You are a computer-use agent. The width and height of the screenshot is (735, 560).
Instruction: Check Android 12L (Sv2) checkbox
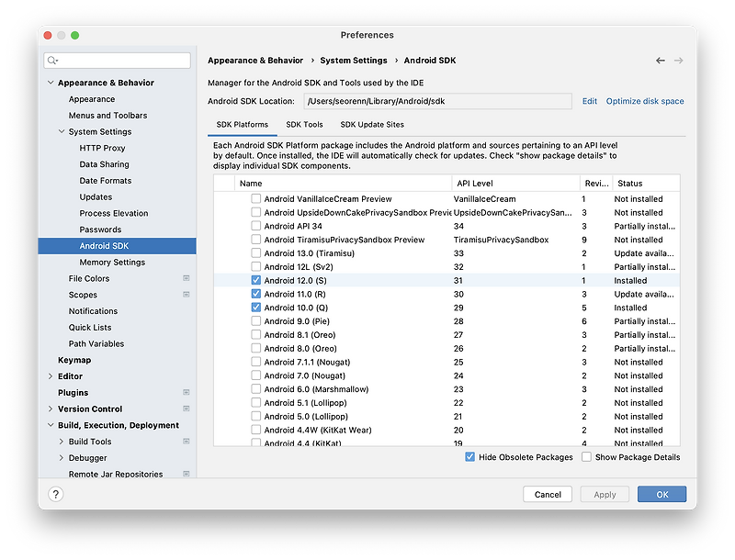[256, 266]
